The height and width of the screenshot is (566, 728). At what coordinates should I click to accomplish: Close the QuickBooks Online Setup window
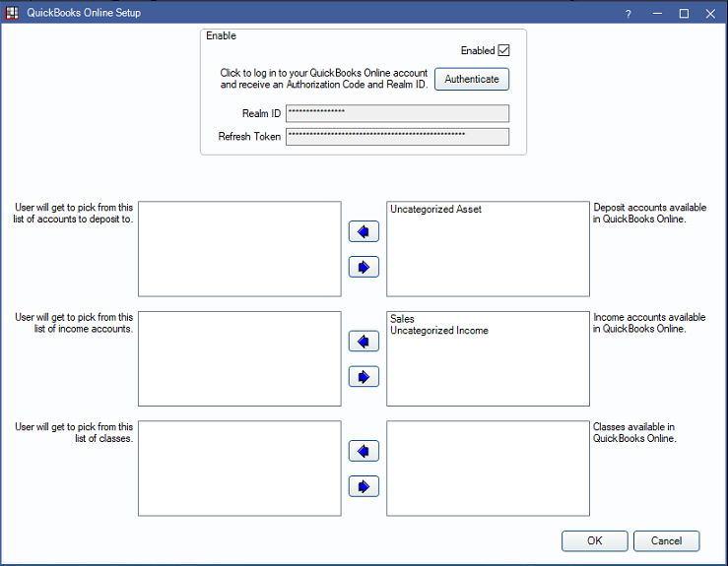coord(710,14)
